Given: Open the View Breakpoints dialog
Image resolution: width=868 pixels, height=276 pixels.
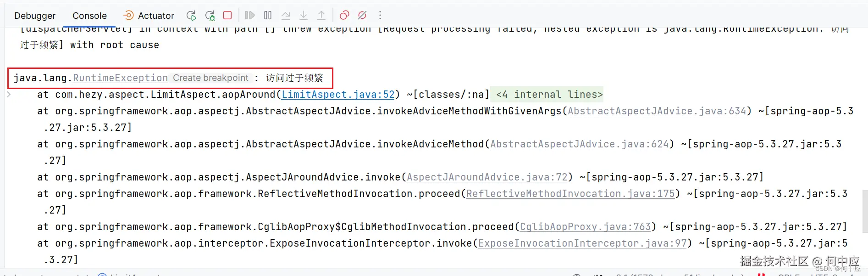Looking at the screenshot, I should 344,16.
